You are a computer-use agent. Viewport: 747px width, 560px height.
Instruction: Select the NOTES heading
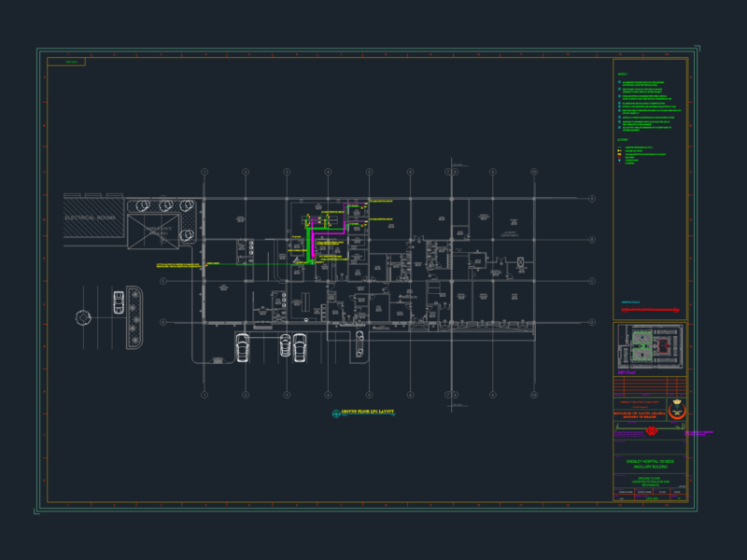click(x=622, y=75)
